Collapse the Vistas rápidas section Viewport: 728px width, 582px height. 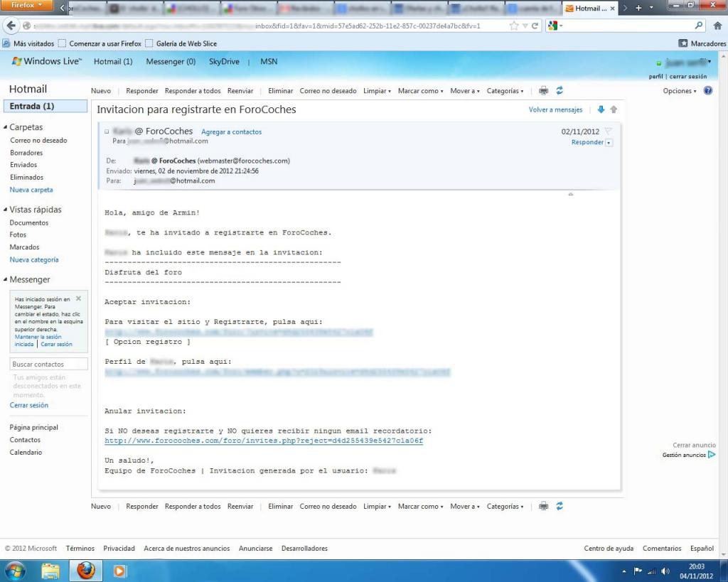pyautogui.click(x=5, y=210)
